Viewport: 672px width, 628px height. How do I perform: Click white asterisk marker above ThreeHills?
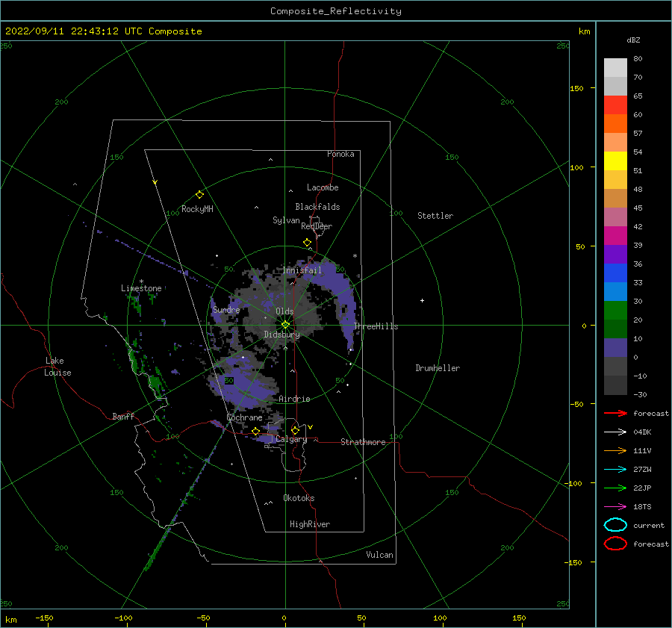(355, 256)
